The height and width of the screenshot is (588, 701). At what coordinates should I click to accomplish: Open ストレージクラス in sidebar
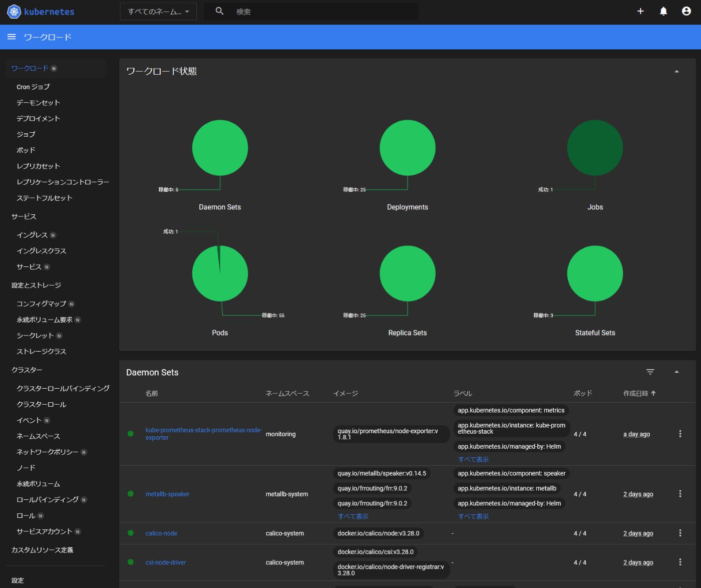[41, 352]
